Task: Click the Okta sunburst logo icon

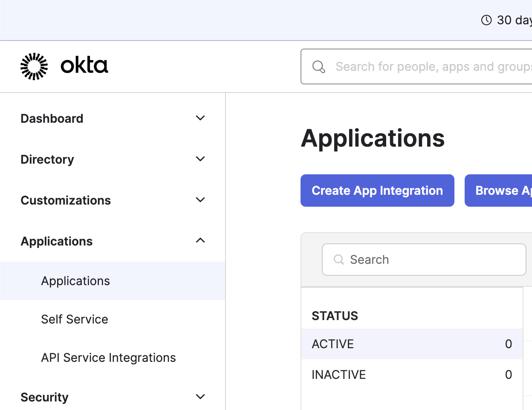Action: [34, 66]
